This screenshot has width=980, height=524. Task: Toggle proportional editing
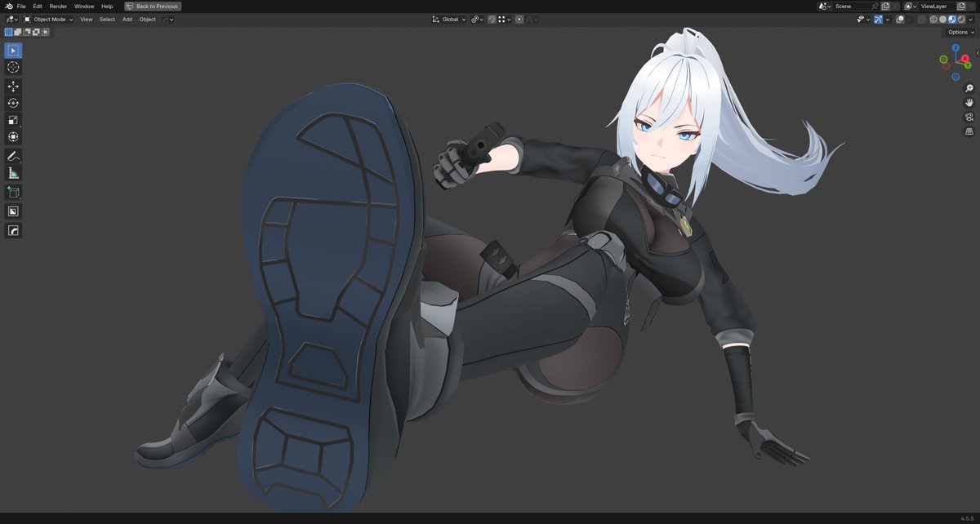tap(519, 19)
